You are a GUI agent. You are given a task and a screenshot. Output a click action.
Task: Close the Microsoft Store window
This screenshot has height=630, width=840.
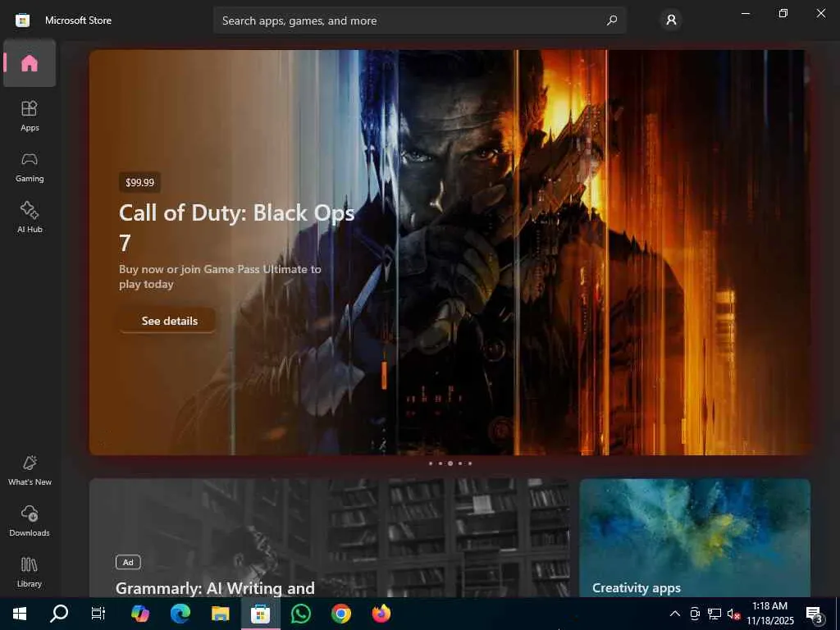(x=820, y=13)
